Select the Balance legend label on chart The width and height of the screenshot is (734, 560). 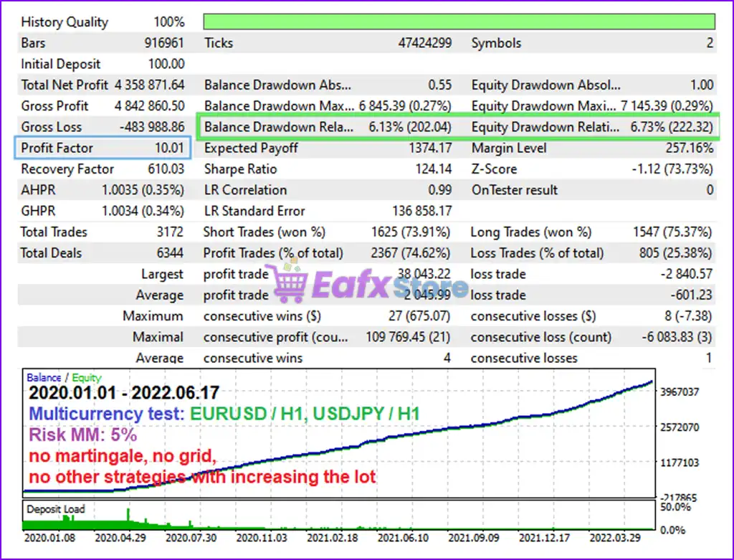(x=44, y=378)
